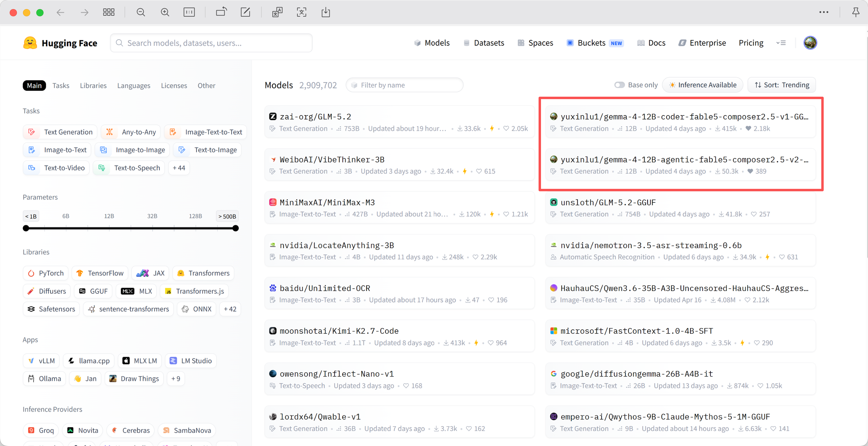Go back with the toolbar back arrow
The width and height of the screenshot is (868, 446).
(60, 12)
